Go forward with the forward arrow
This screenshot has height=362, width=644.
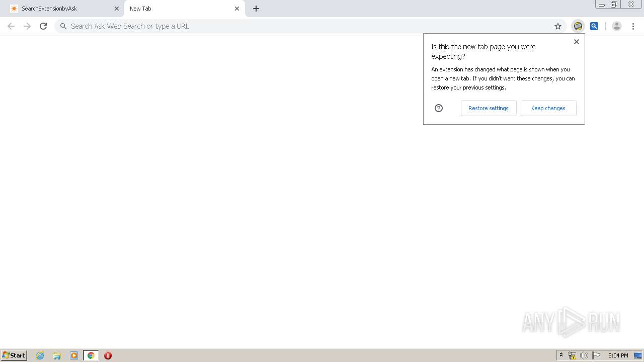click(27, 26)
